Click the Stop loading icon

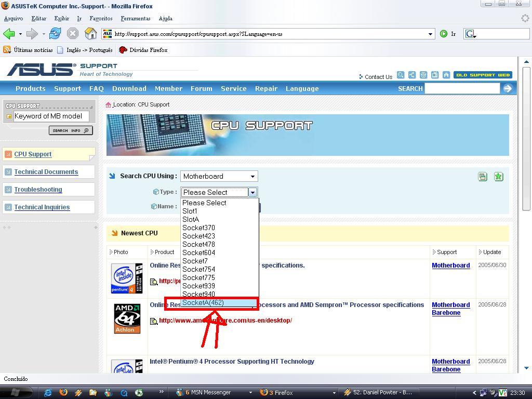[x=73, y=34]
